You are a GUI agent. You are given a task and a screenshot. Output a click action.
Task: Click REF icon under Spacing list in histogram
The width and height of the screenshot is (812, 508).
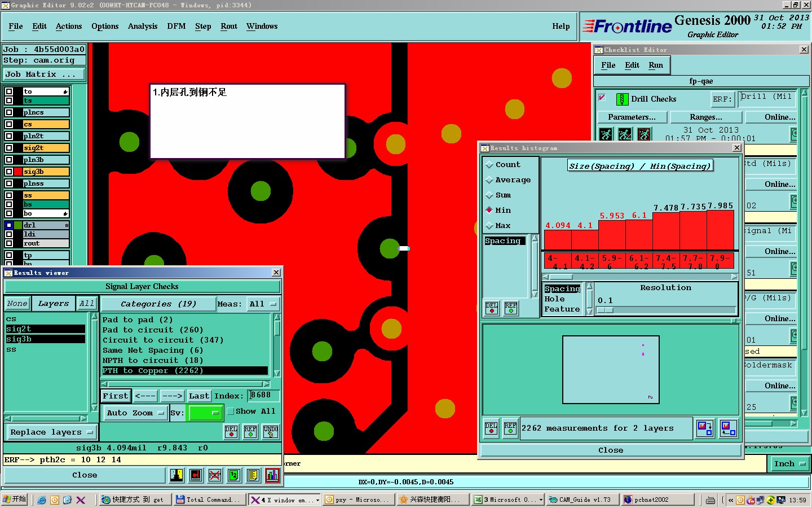[x=511, y=308]
